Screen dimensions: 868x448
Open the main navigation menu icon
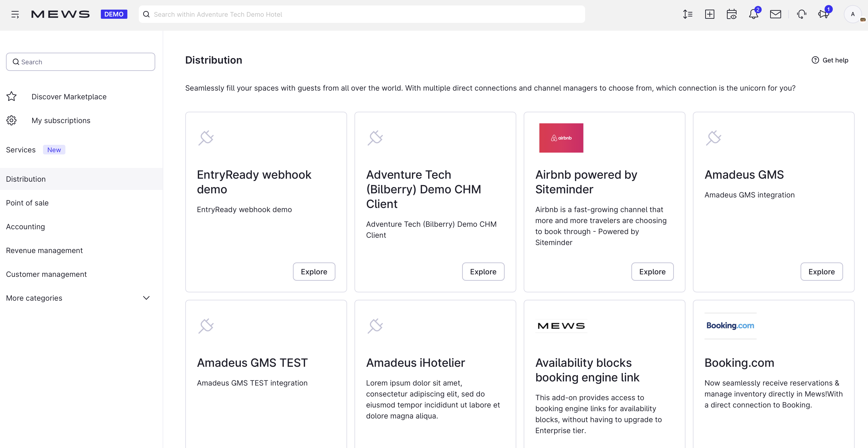click(x=15, y=14)
